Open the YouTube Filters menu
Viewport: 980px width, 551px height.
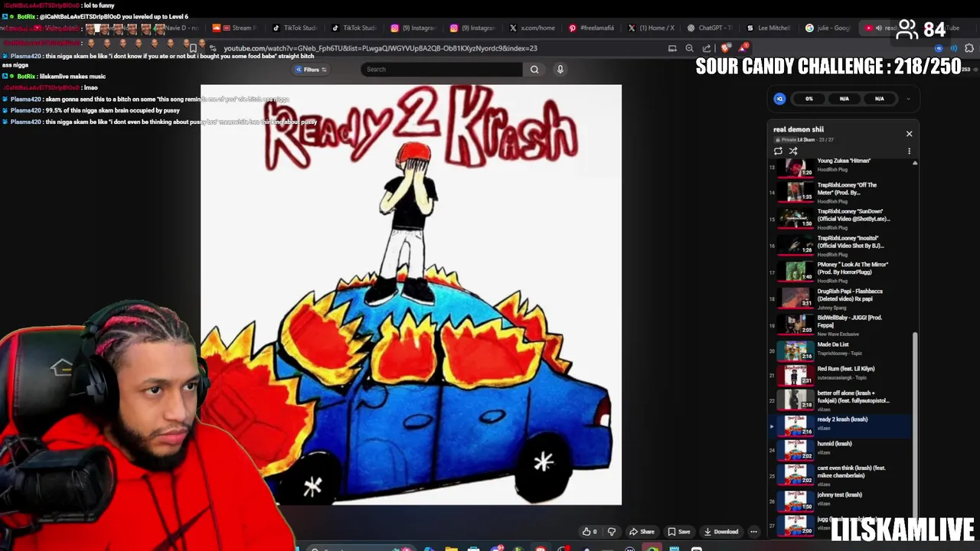point(311,70)
